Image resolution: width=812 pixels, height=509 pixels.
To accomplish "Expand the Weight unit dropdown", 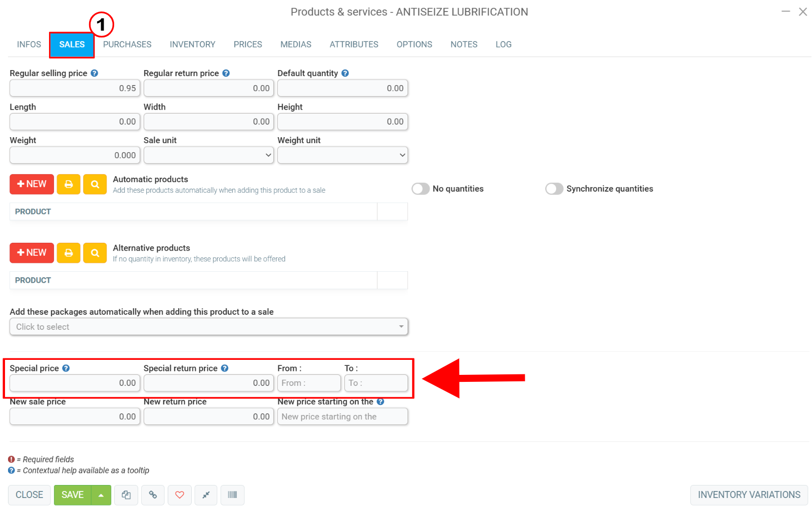I will (342, 155).
